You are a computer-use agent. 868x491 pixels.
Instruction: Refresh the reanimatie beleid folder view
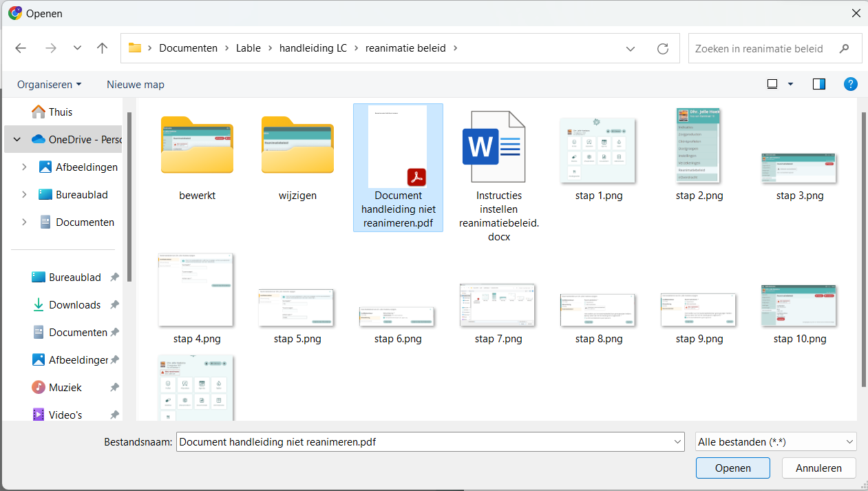point(662,48)
